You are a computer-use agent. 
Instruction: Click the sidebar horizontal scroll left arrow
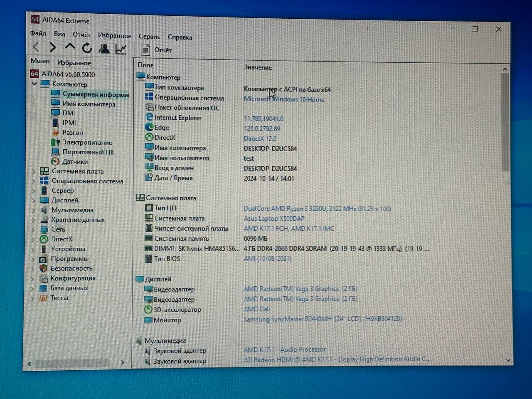30,364
